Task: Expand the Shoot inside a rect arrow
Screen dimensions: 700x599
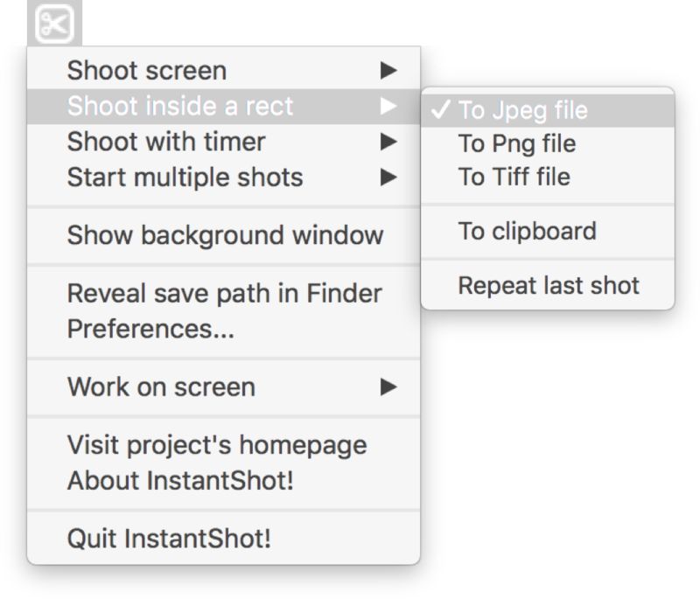Action: point(389,107)
